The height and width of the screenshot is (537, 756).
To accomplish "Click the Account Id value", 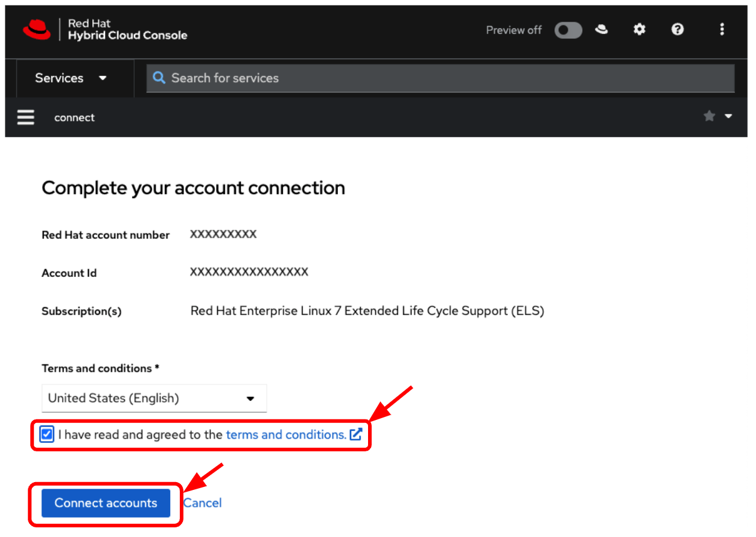I will click(x=249, y=272).
